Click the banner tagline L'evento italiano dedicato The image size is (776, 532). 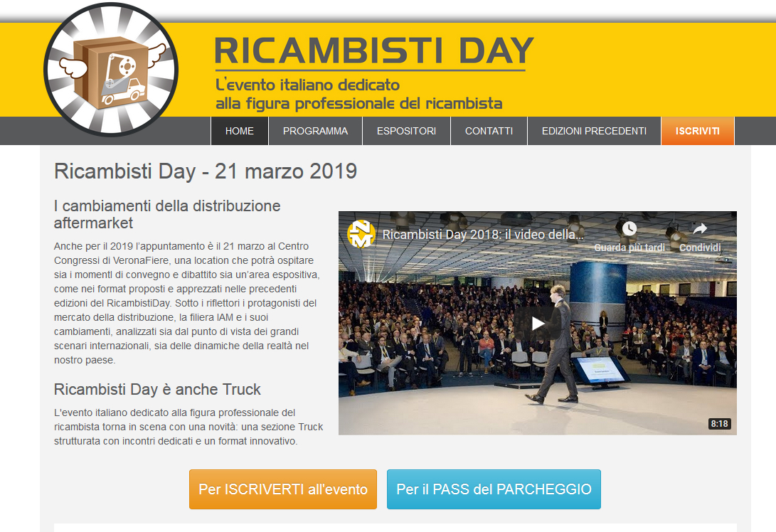(358, 94)
